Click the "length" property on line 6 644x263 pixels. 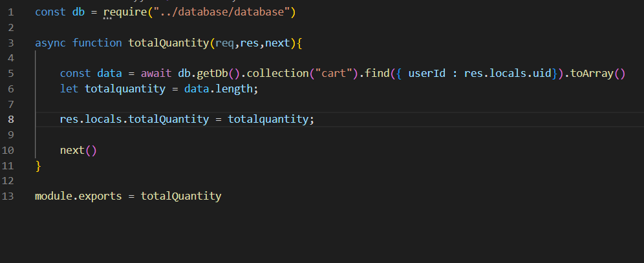click(234, 89)
